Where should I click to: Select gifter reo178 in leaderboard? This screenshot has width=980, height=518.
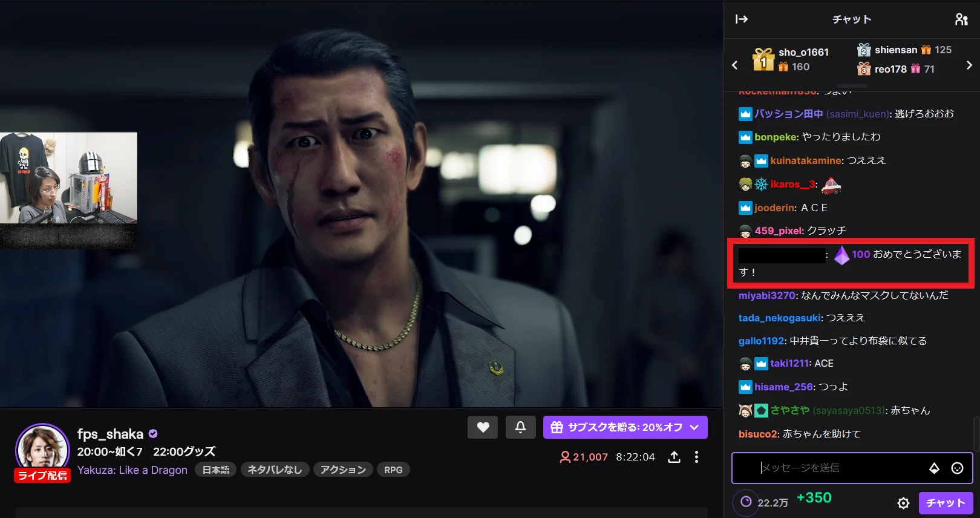(x=890, y=69)
